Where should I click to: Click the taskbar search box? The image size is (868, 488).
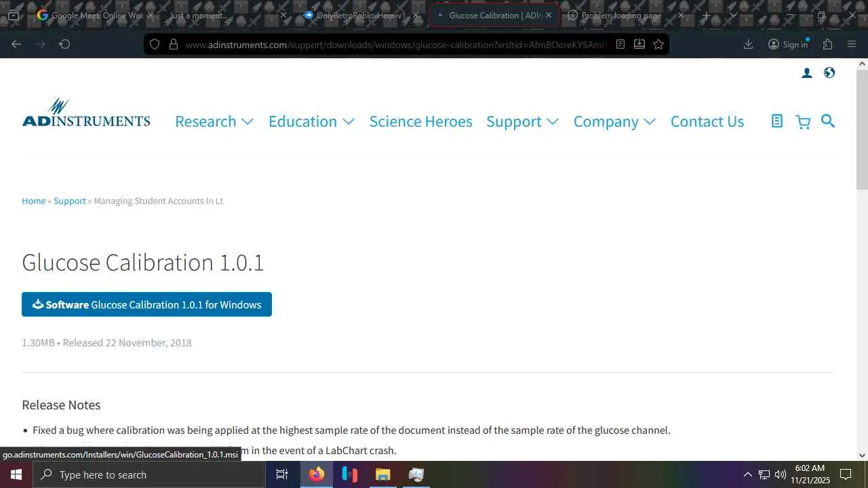[x=149, y=474]
